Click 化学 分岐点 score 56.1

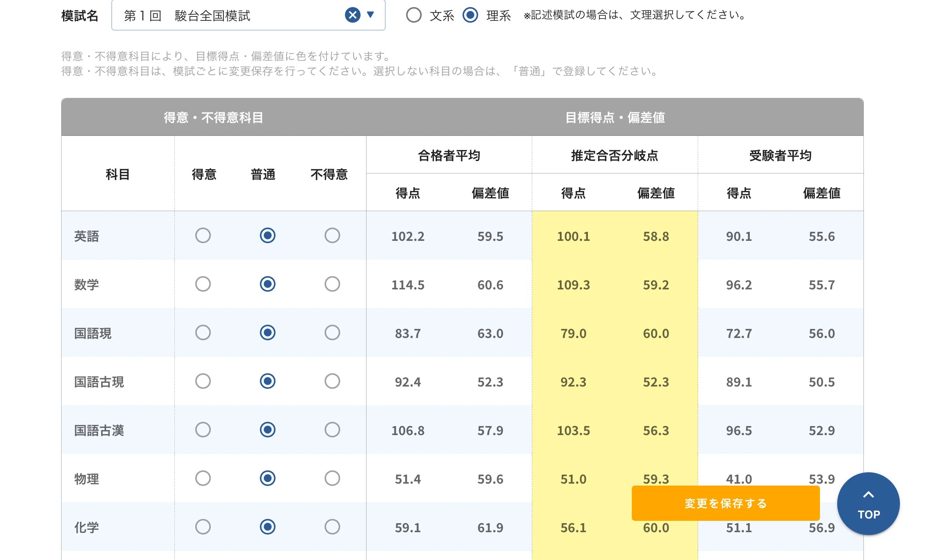tap(573, 527)
